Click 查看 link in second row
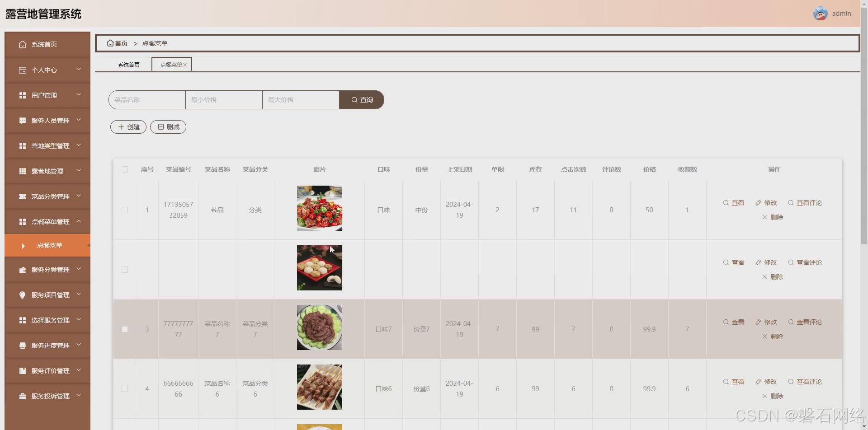Viewport: 868px width, 430px height. [x=733, y=262]
